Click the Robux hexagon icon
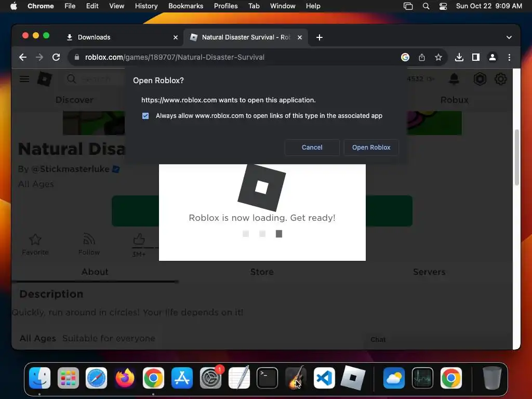Viewport: 532px width, 399px height. (x=480, y=79)
